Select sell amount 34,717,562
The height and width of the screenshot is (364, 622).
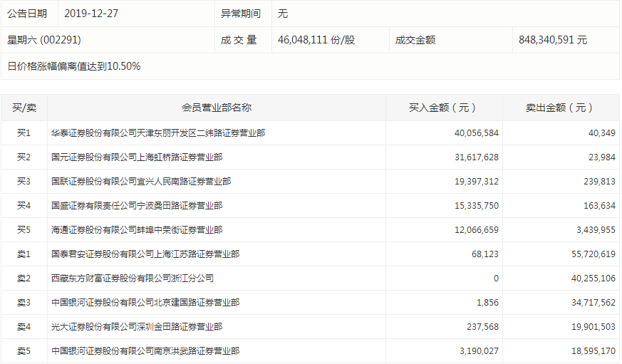coord(594,302)
